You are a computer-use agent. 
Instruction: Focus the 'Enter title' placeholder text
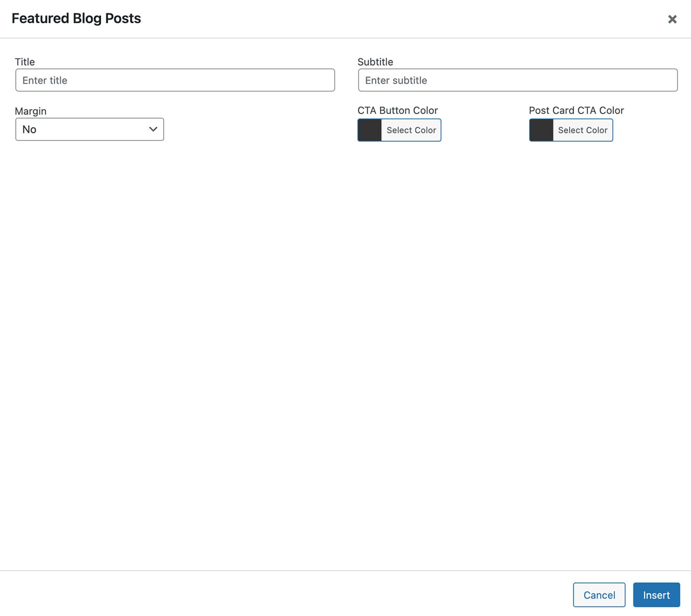point(45,80)
